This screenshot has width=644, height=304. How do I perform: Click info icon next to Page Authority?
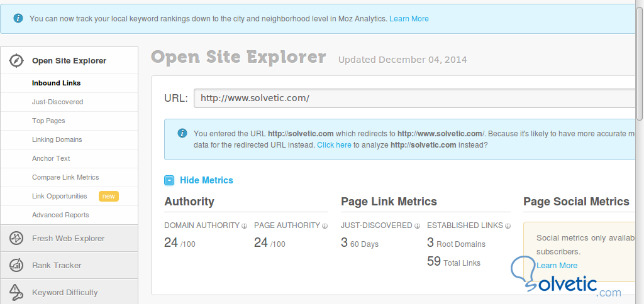coord(325,225)
